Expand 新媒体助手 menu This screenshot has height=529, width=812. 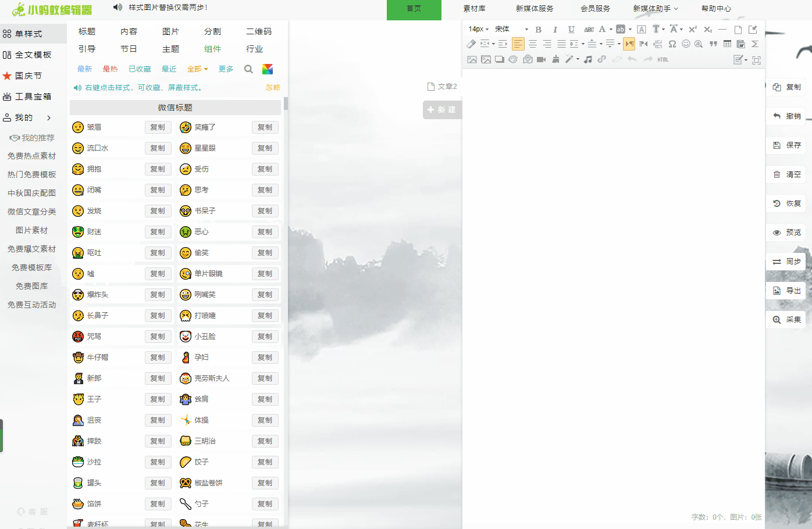656,9
